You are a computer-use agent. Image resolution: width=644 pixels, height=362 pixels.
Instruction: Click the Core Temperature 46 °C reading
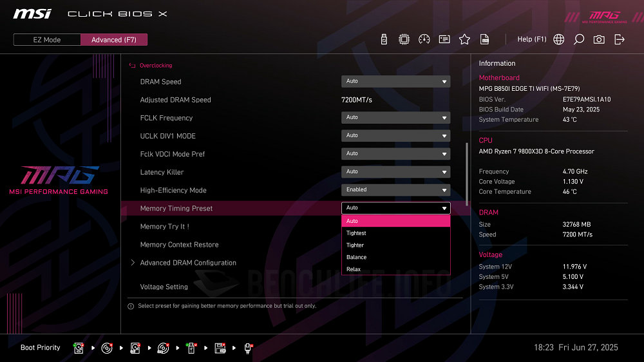pos(570,191)
